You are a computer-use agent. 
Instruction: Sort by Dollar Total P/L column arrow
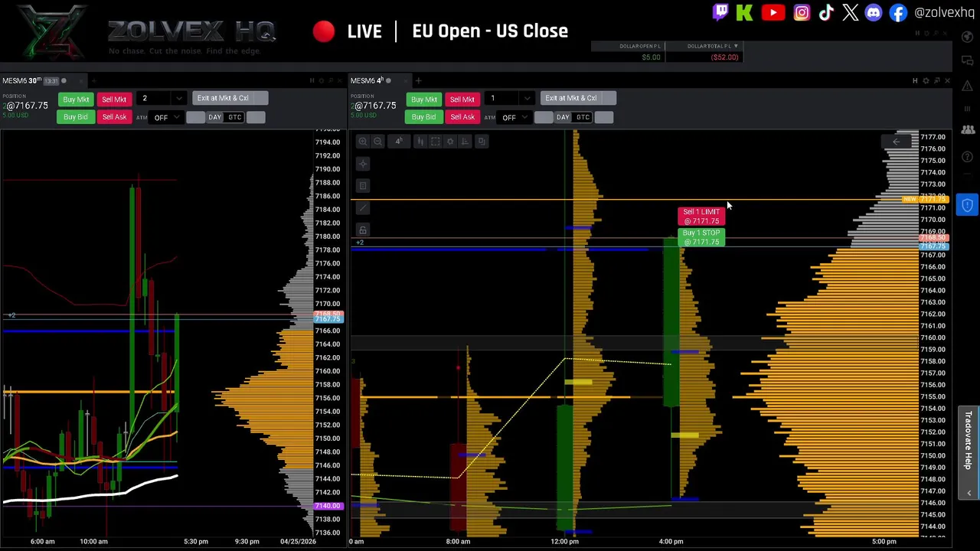[736, 46]
